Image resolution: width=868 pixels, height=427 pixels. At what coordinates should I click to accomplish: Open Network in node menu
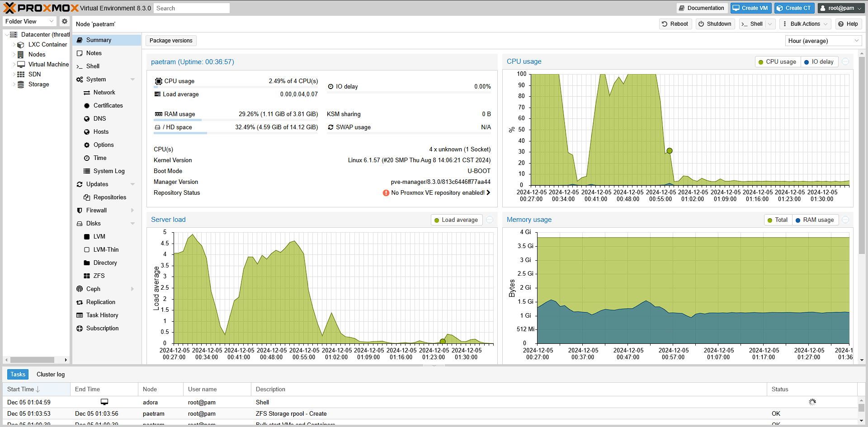pyautogui.click(x=107, y=93)
